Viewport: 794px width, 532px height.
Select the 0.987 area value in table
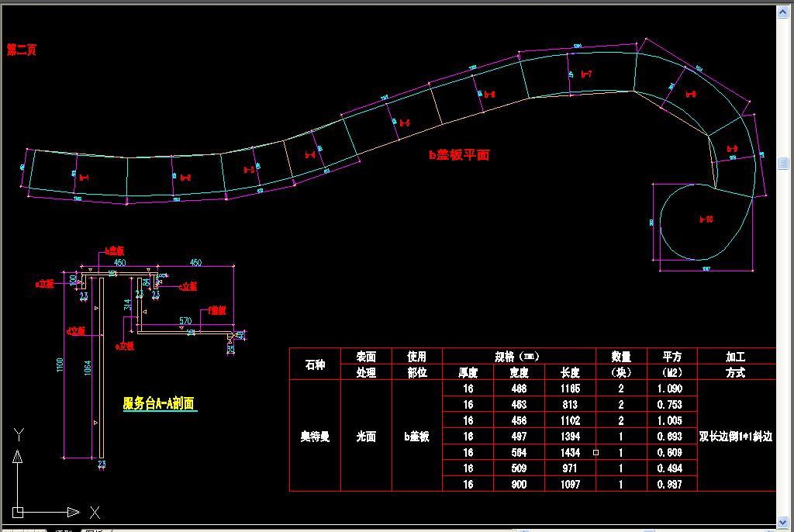669,484
